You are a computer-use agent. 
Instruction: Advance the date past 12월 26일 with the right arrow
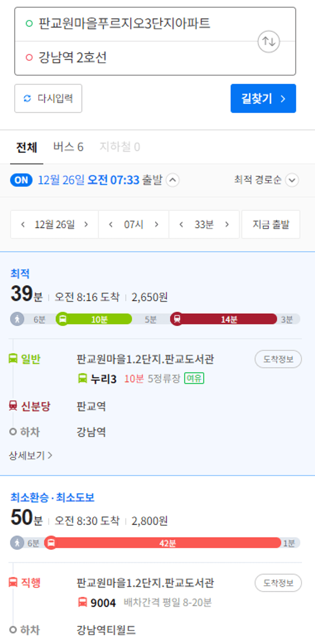point(86,224)
